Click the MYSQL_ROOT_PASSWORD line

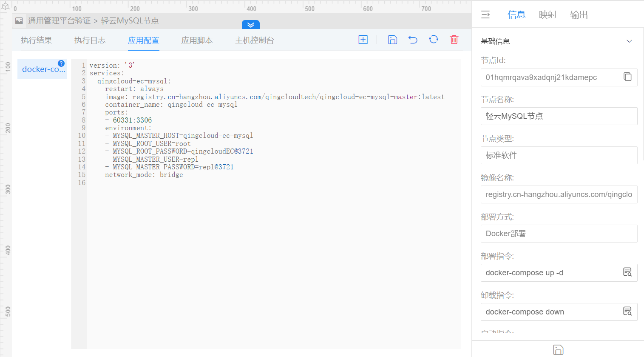pyautogui.click(x=179, y=151)
